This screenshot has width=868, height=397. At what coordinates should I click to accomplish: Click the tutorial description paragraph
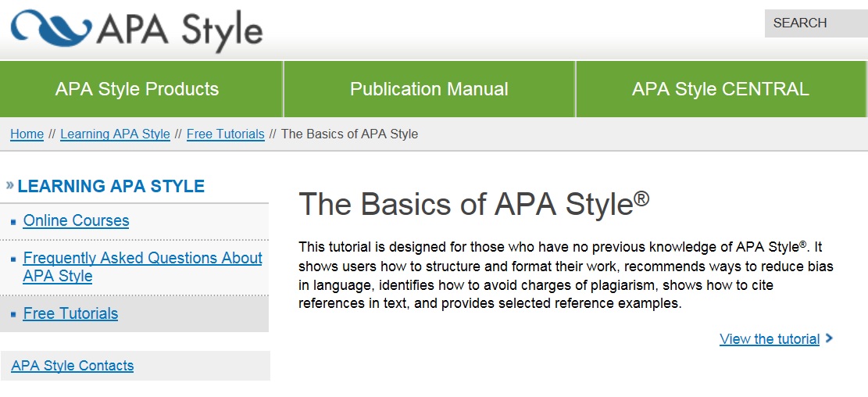coord(566,275)
